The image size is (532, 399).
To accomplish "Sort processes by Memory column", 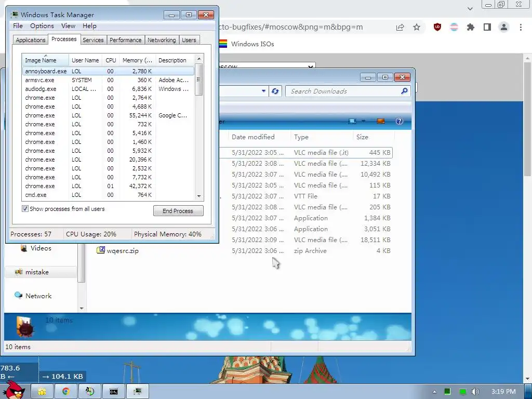I will [137, 60].
